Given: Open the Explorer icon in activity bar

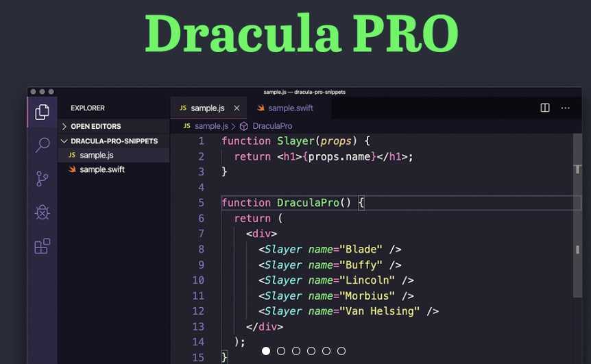Looking at the screenshot, I should tap(43, 112).
